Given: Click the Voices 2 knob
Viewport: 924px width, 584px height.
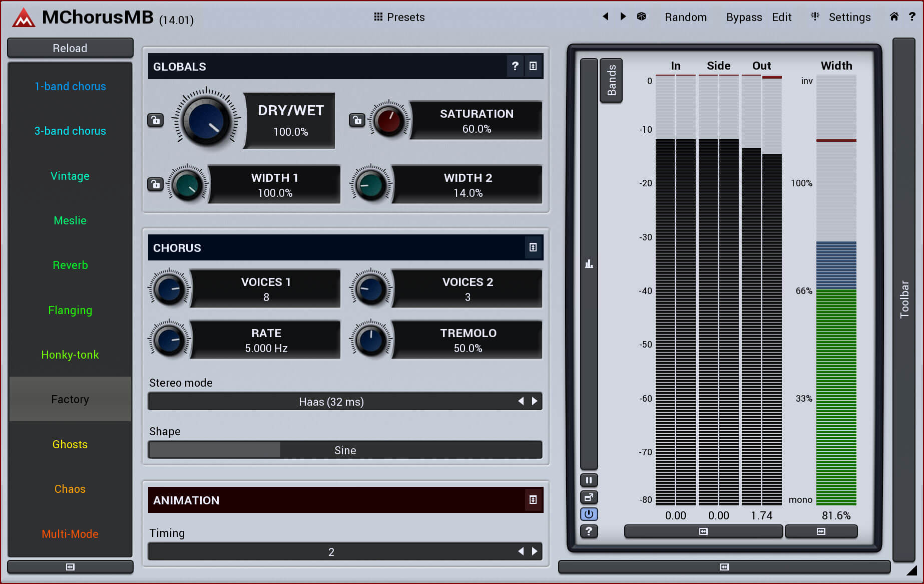Looking at the screenshot, I should tap(371, 288).
